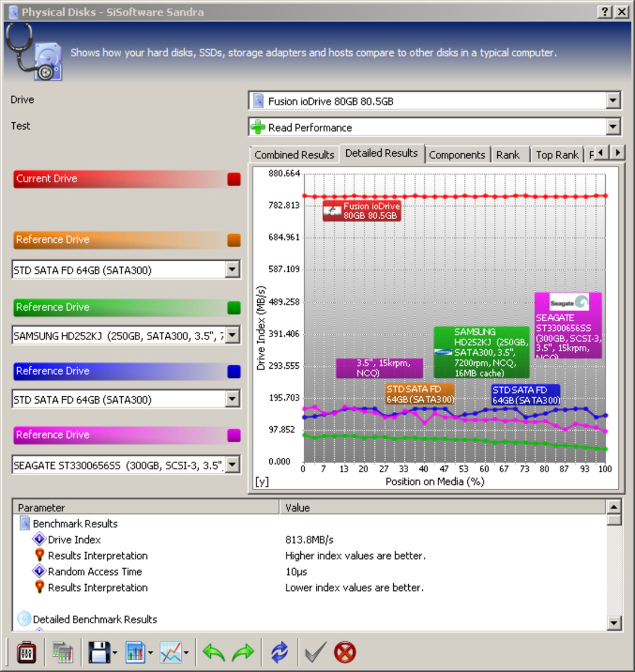Image resolution: width=635 pixels, height=672 pixels.
Task: Click the line graph icon in toolbar
Action: click(171, 652)
